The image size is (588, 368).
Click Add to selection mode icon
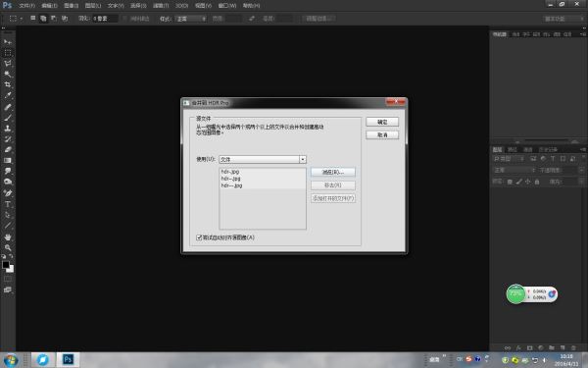point(43,18)
